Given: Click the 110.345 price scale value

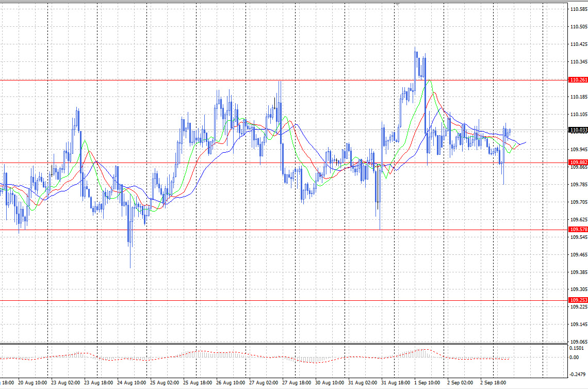Looking at the screenshot, I should [579, 61].
